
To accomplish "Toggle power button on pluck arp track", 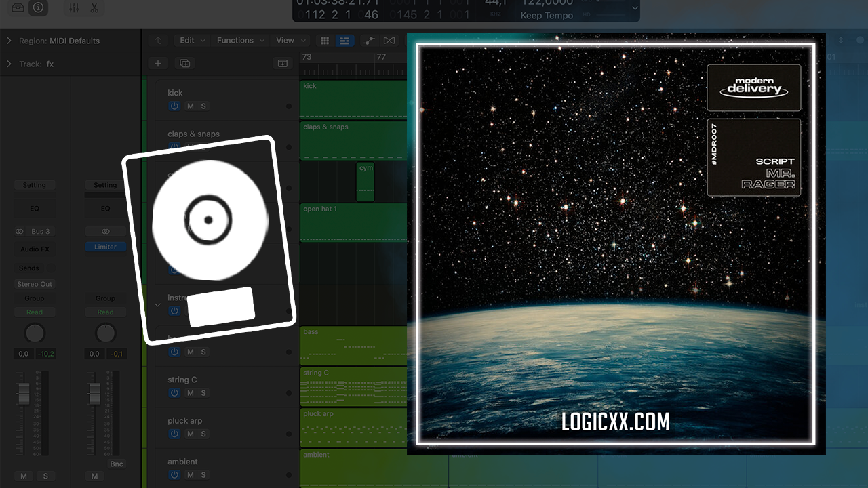I will click(174, 434).
